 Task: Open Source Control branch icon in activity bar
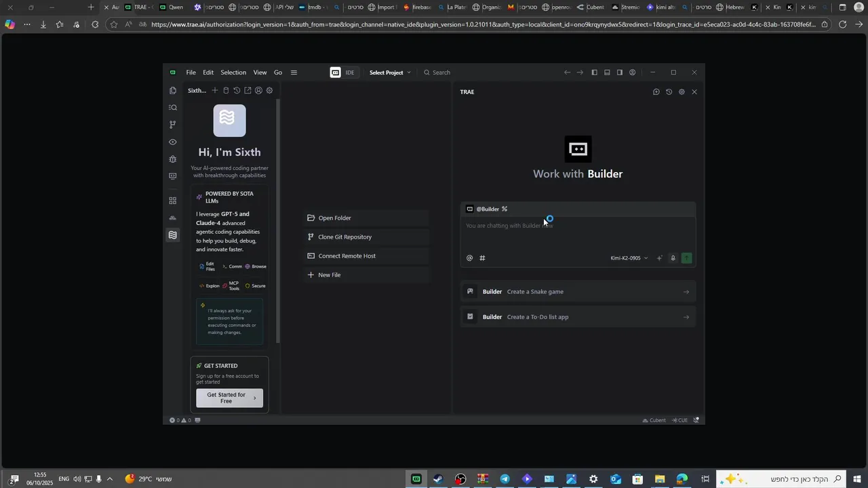[173, 125]
